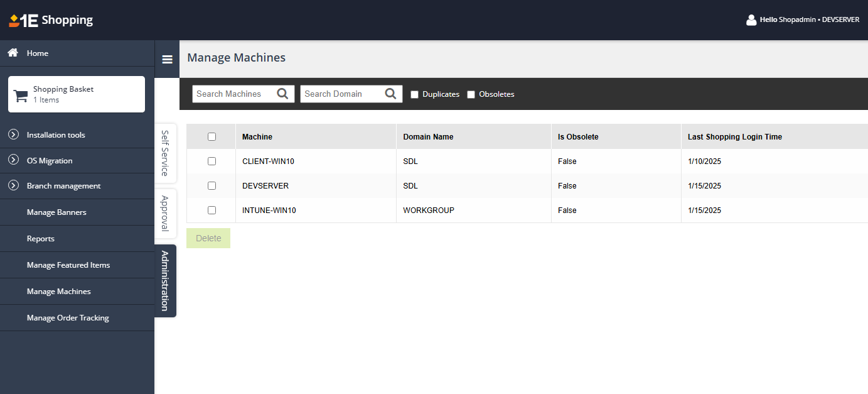Screen dimensions: 868x394
Task: Toggle the hamburger menu icon
Action: click(x=167, y=59)
